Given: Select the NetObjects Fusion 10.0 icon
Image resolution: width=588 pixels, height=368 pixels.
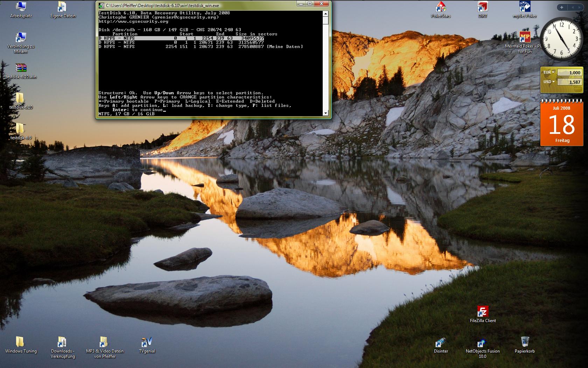Looking at the screenshot, I should (483, 348).
